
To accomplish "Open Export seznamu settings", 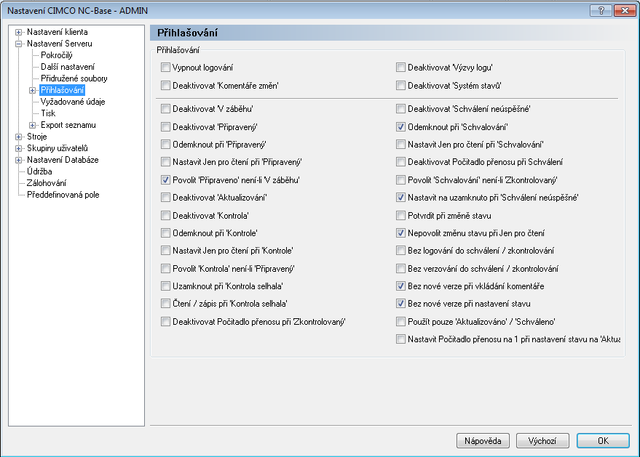I will coord(68,125).
